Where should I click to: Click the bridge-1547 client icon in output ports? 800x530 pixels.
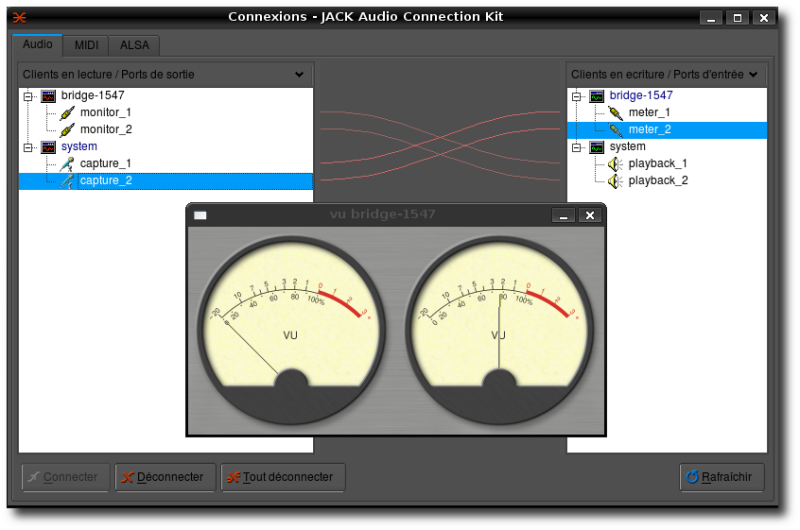click(48, 96)
